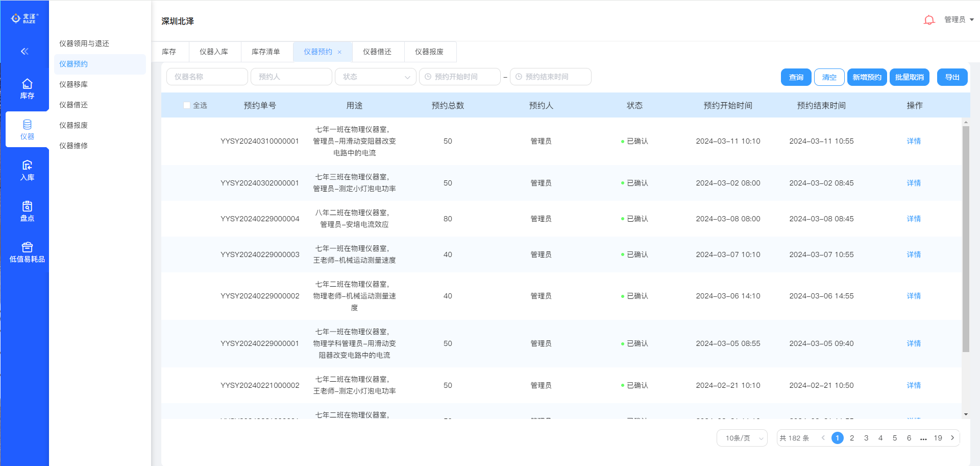Click the 新增预约 button
The image size is (980, 466).
tap(867, 77)
